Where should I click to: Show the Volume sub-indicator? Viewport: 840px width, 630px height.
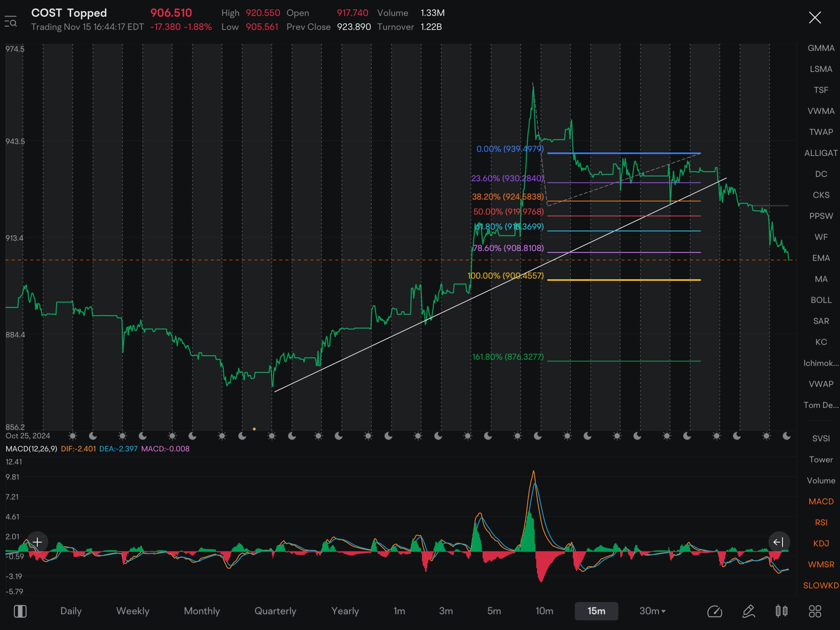pyautogui.click(x=821, y=481)
